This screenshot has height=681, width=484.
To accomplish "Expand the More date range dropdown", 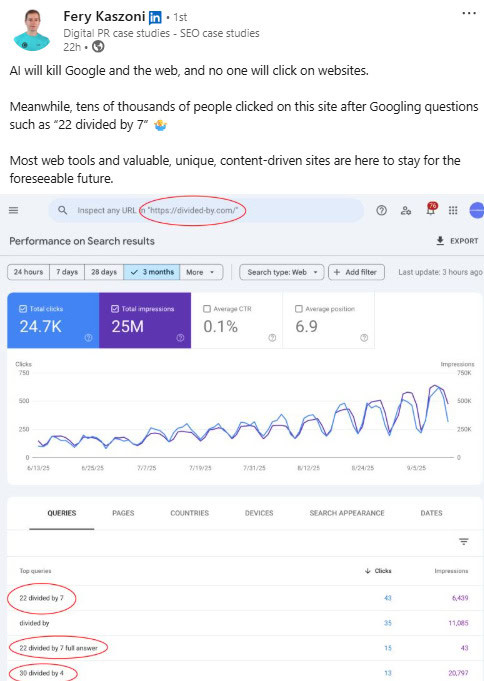I will [201, 272].
